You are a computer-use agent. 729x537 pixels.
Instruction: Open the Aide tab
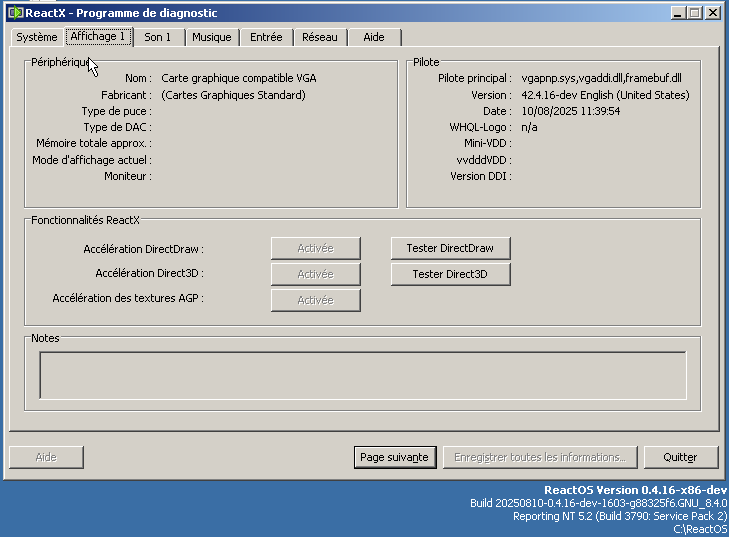374,37
